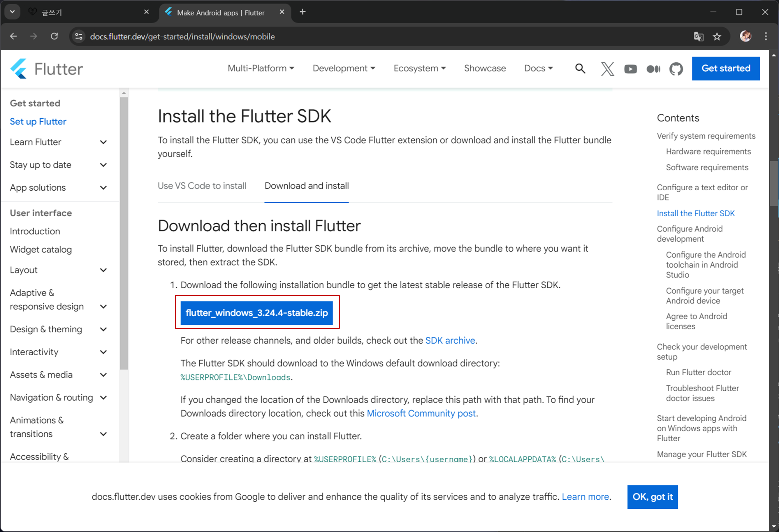The height and width of the screenshot is (532, 779).
Task: Open the site information icon beside the URL
Action: coord(79,36)
